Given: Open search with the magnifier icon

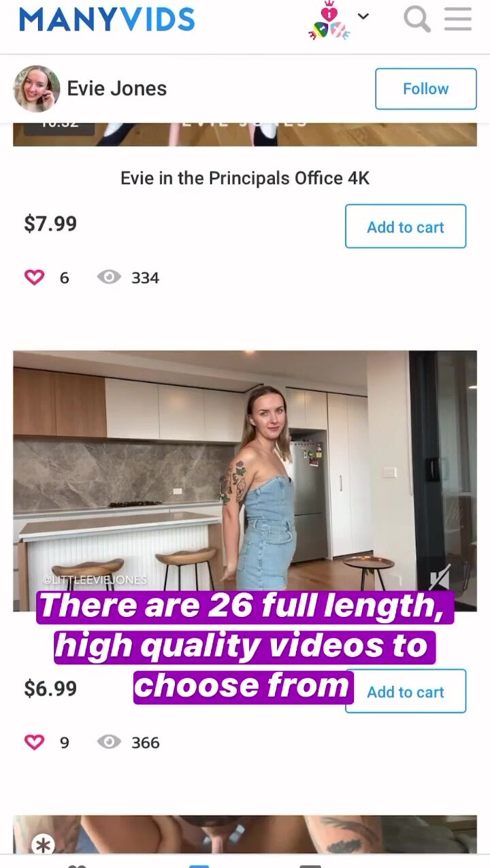Looking at the screenshot, I should coord(416,19).
